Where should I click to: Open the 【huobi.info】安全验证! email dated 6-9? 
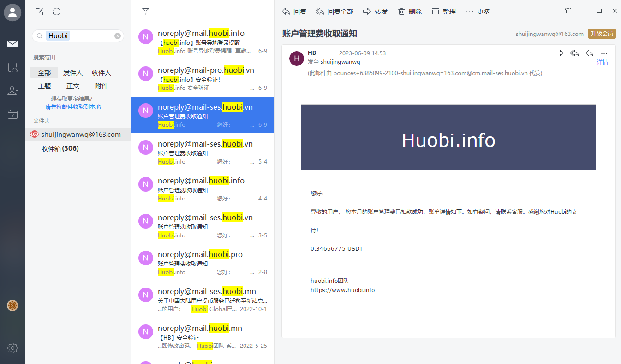(x=203, y=79)
